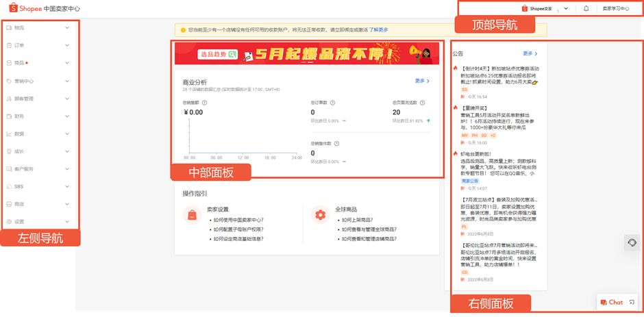This screenshot has width=644, height=317.
Task: Expand the 营销中心 menu chevron
Action: click(67, 81)
